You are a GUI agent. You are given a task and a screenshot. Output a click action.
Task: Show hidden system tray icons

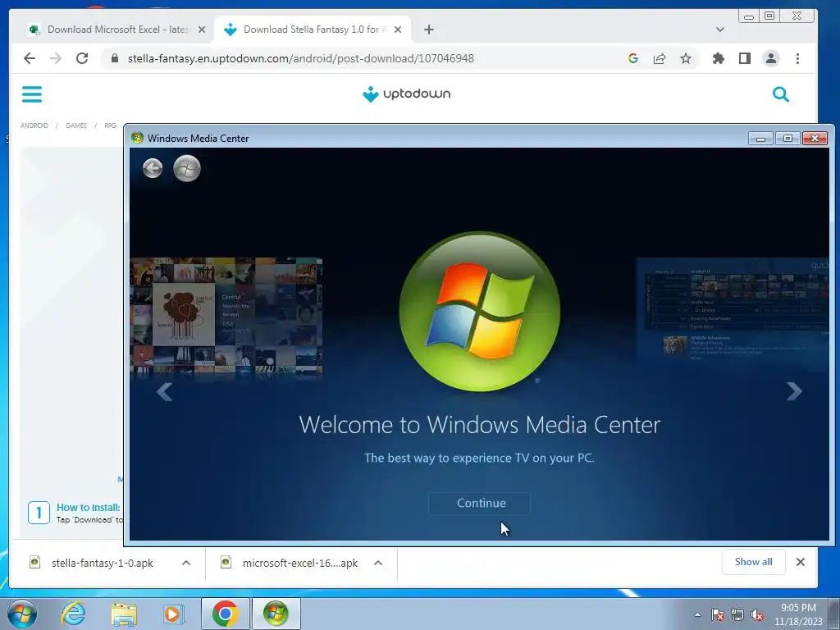pos(697,614)
